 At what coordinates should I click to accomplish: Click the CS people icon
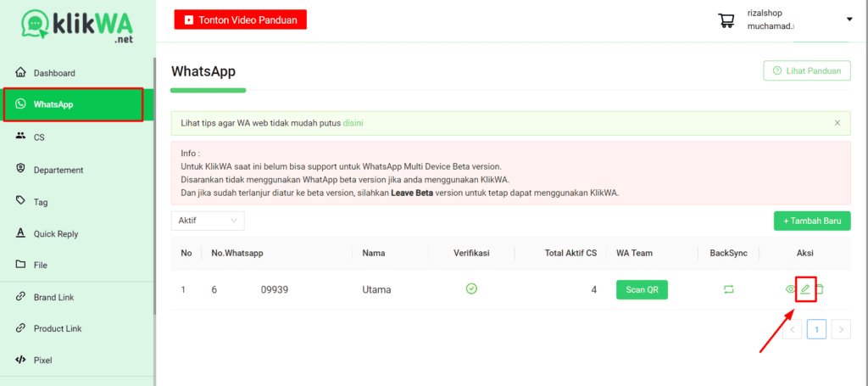click(x=20, y=137)
